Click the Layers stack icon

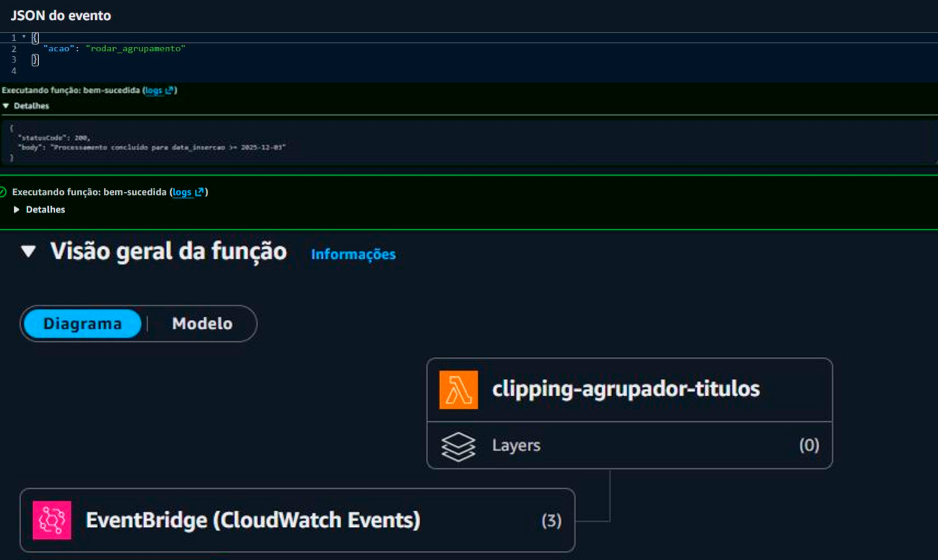point(458,446)
